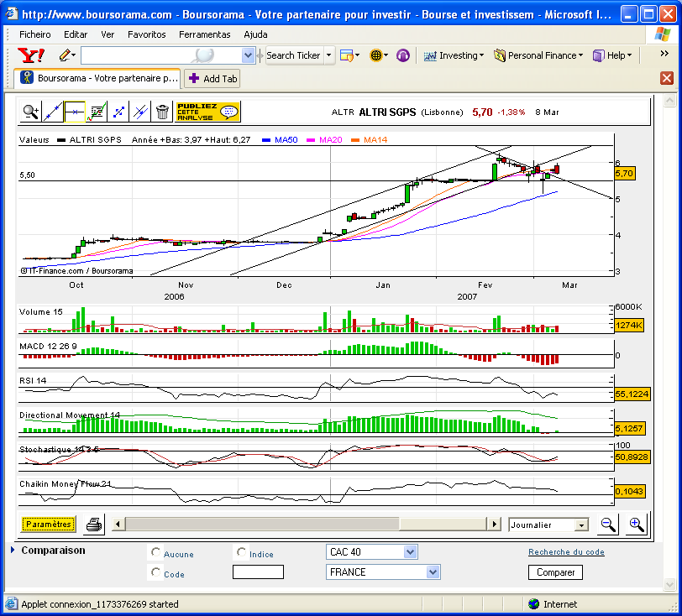This screenshot has height=616, width=682.
Task: Open the Editar menu
Action: 76,34
